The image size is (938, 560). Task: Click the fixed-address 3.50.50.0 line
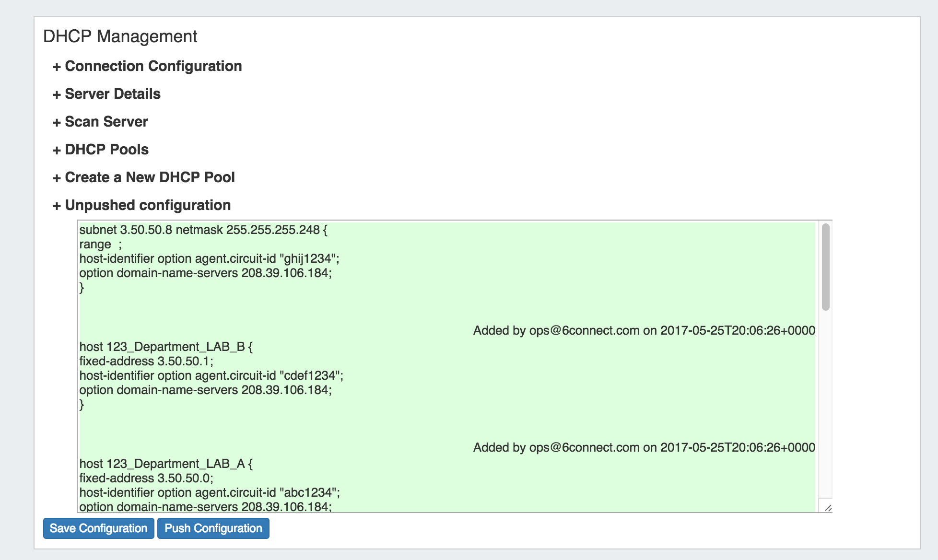tap(146, 478)
